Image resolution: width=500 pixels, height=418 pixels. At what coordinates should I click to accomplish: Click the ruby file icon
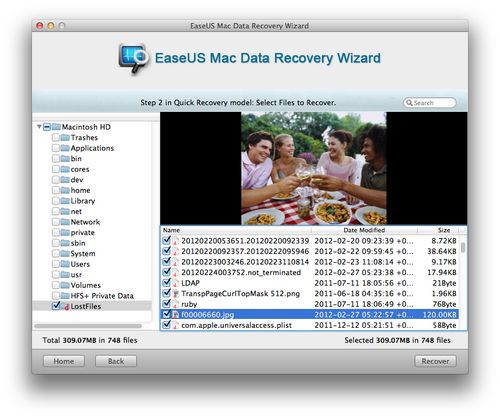pyautogui.click(x=176, y=304)
